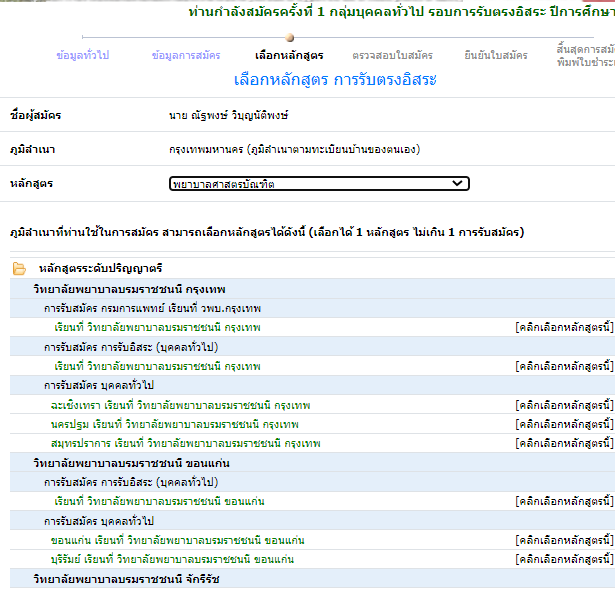Choose the บุรีรัมย์ course link
615x589 pixels.
tap(564, 559)
